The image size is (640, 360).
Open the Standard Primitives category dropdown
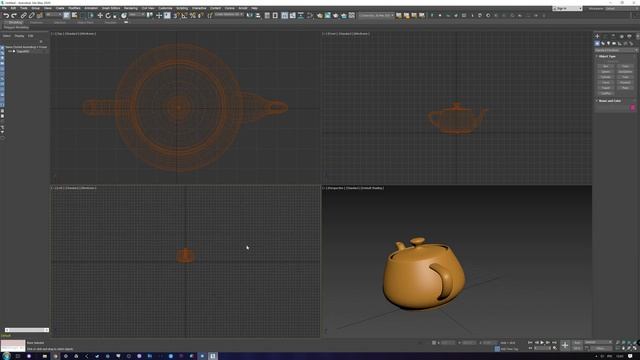point(616,50)
